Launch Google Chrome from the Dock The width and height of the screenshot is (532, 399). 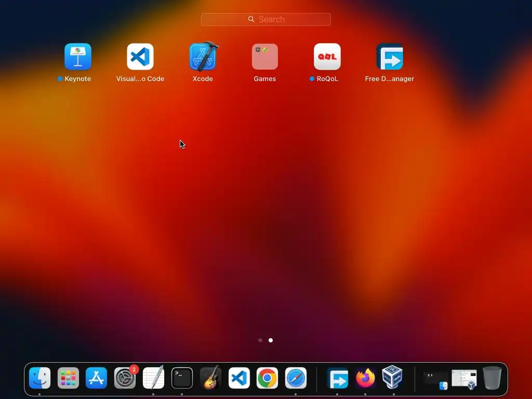point(267,378)
